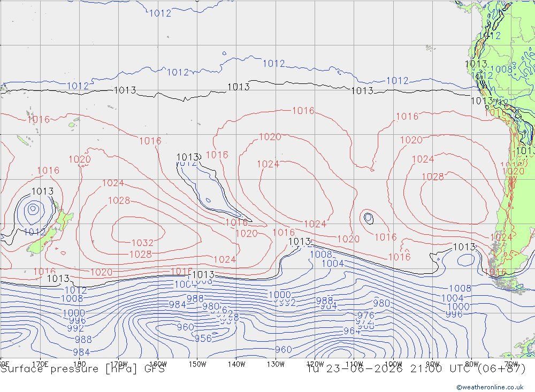The height and width of the screenshot is (392, 535).
Task: Click the 140W longitude label
Action: [236, 364]
